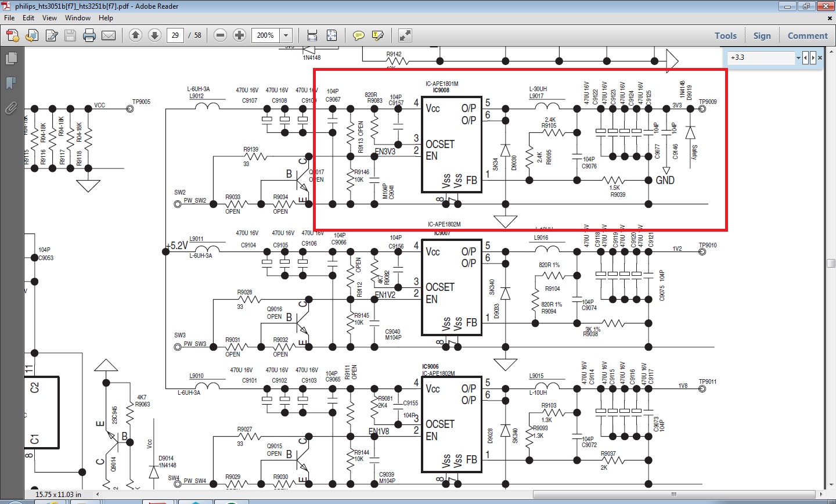Screen dimensions: 836x504
Task: Click the EN1V2 net label
Action: pos(385,295)
